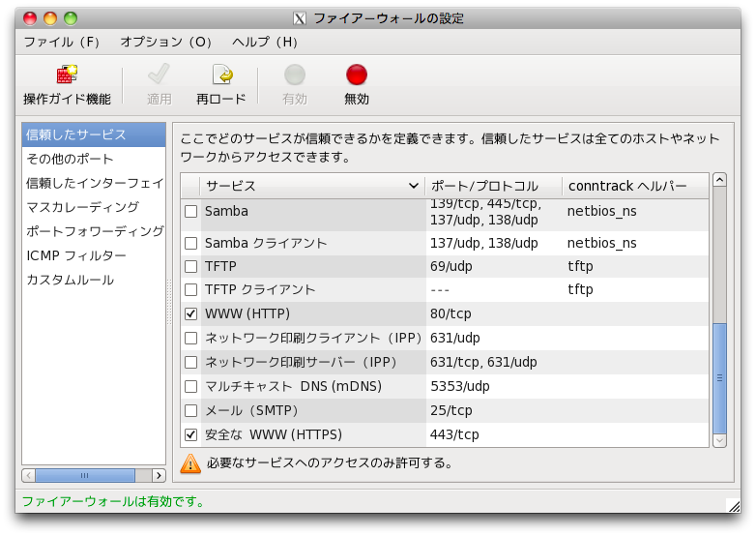The width and height of the screenshot is (756, 536).
Task: Click the greyed 適用 apply checkmark icon
Action: tap(159, 75)
